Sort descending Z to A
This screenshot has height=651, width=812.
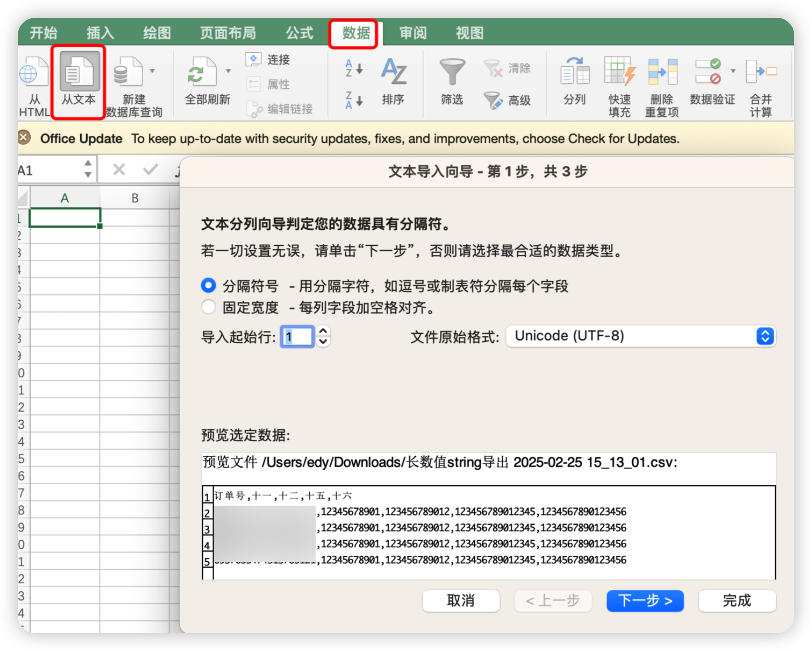(354, 100)
